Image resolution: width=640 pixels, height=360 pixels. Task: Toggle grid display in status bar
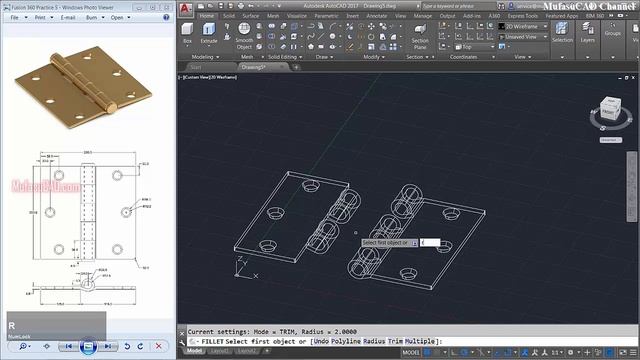[x=427, y=352]
